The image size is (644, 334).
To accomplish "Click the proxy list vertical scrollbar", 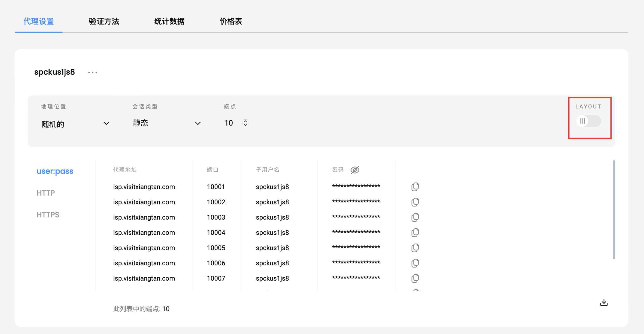I will [x=614, y=210].
